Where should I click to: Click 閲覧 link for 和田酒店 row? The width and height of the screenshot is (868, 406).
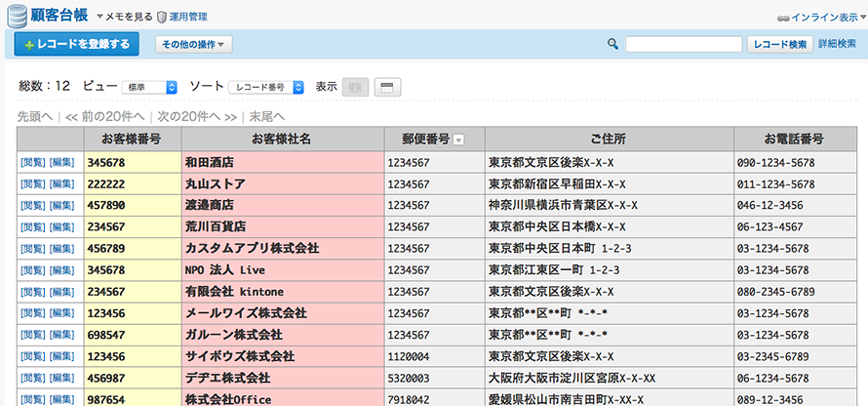[32, 162]
